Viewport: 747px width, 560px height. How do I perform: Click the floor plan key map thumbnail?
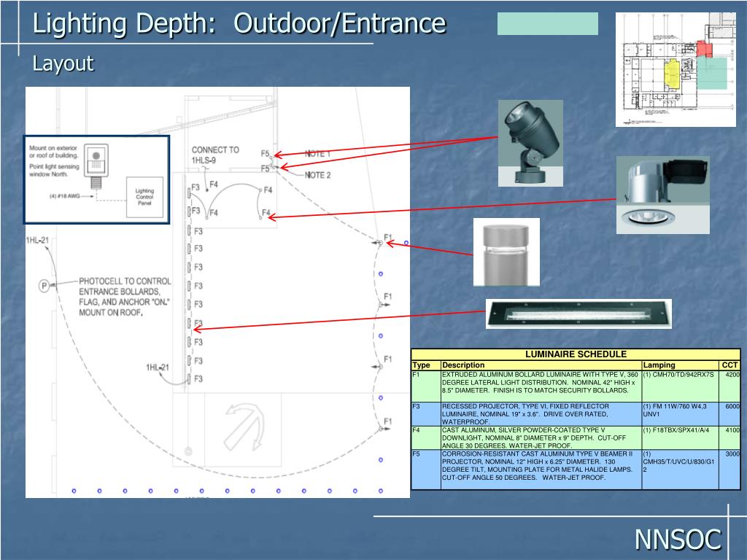click(x=676, y=69)
